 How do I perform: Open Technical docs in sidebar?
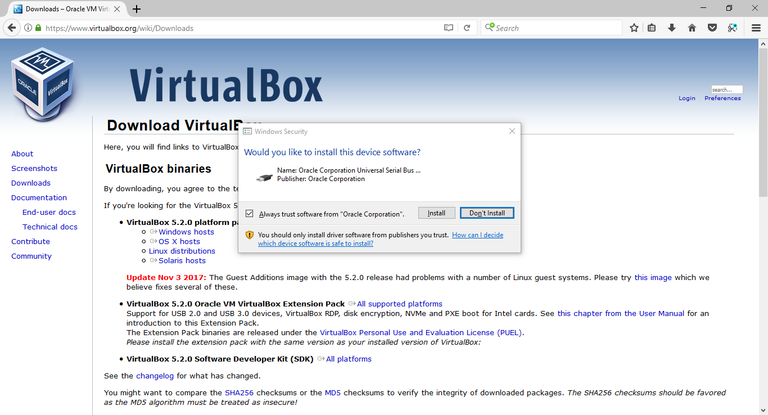coord(50,227)
